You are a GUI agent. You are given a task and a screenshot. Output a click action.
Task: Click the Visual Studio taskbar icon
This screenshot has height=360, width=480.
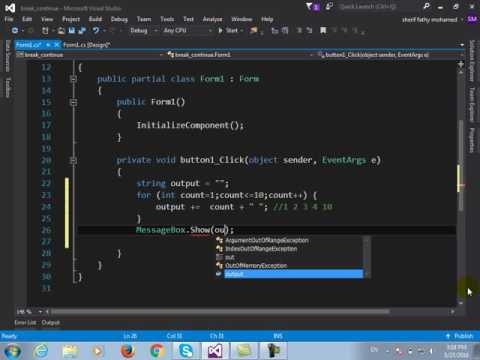215,351
